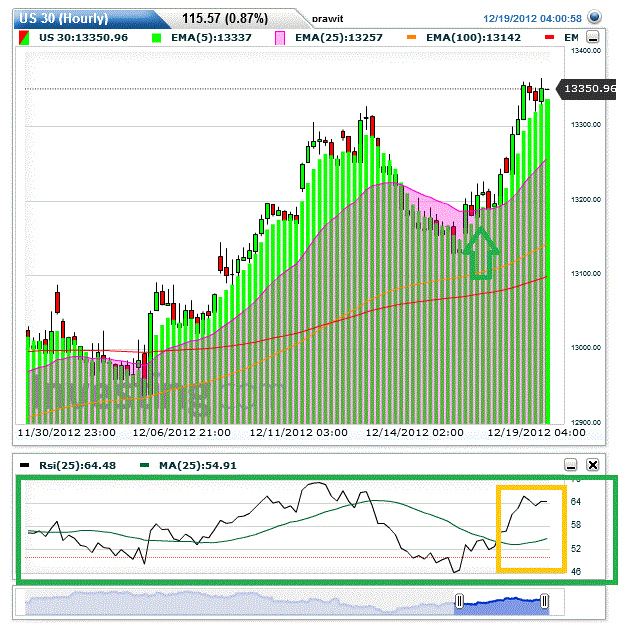The width and height of the screenshot is (625, 627).
Task: Click the 13350.96 current price label
Action: pyautogui.click(x=588, y=89)
